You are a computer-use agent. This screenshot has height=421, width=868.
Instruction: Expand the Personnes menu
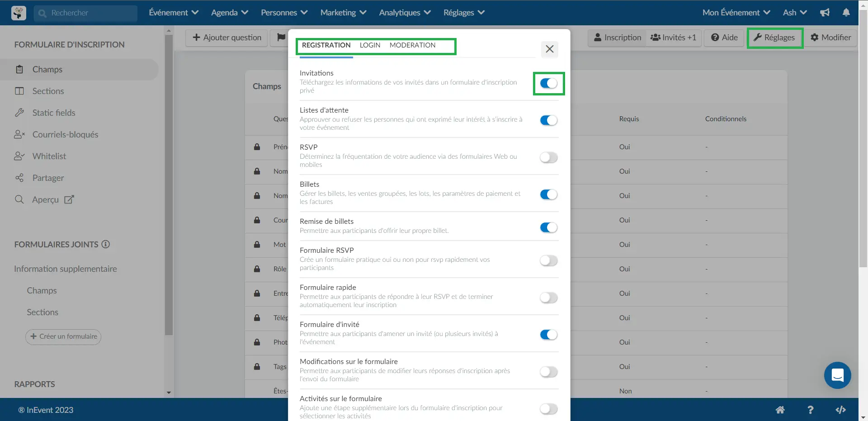(284, 13)
